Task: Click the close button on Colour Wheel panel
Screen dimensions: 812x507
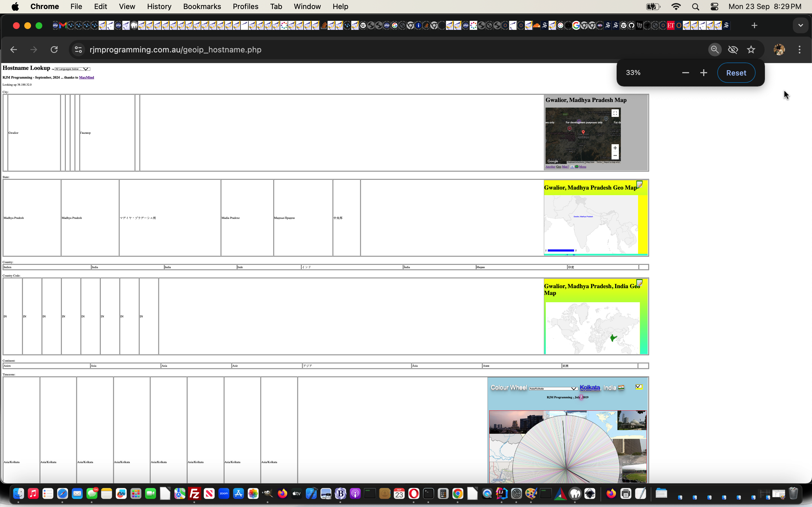Action: pos(639,387)
